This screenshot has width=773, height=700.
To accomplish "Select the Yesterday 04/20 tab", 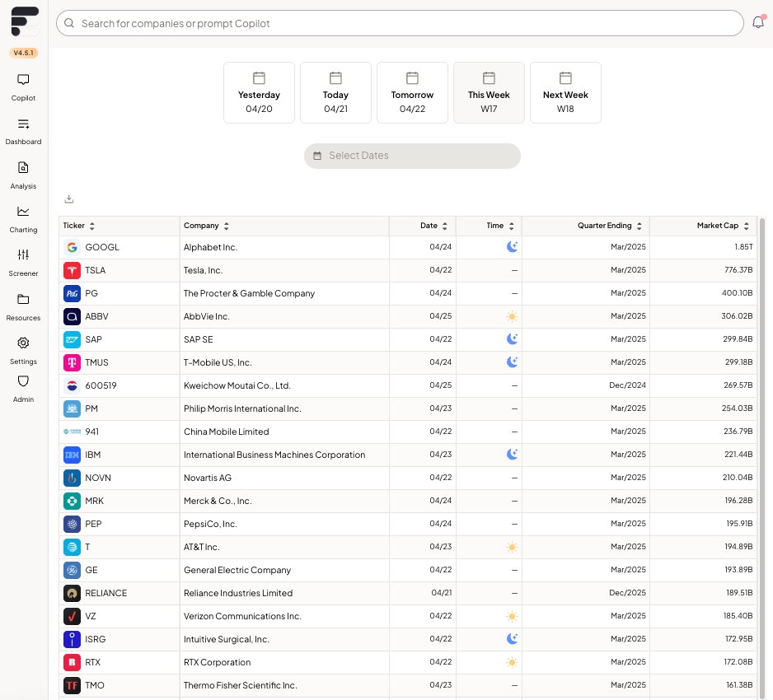I will point(259,92).
